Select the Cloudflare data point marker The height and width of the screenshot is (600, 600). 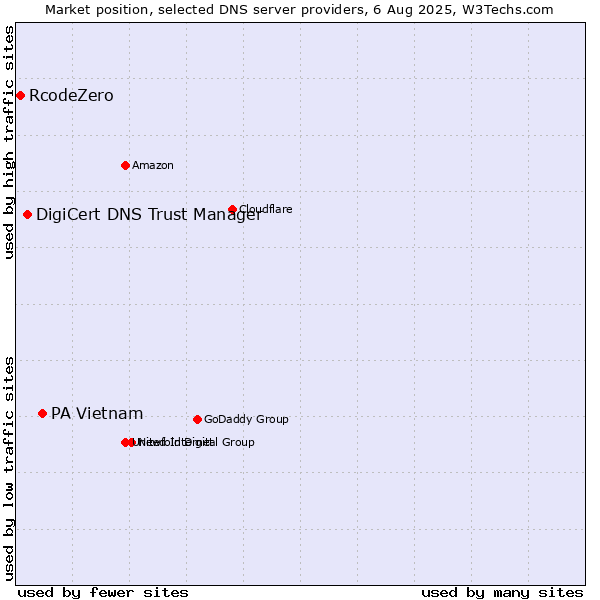point(232,209)
